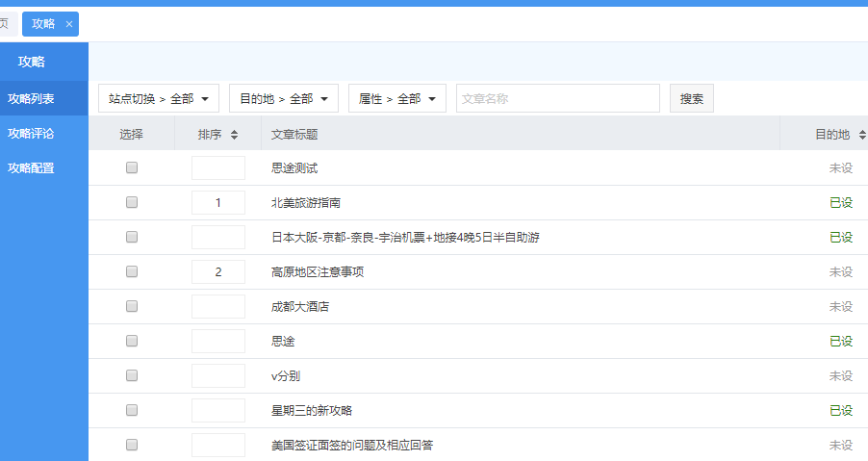The height and width of the screenshot is (461, 868).
Task: Select the checkbox for 北美旅游指南
Action: tap(132, 202)
